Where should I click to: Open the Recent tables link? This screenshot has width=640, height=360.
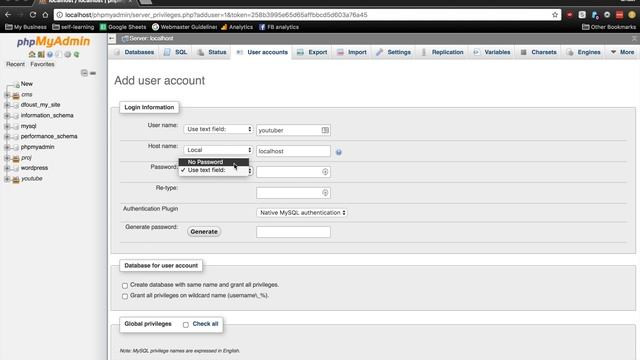click(x=16, y=64)
